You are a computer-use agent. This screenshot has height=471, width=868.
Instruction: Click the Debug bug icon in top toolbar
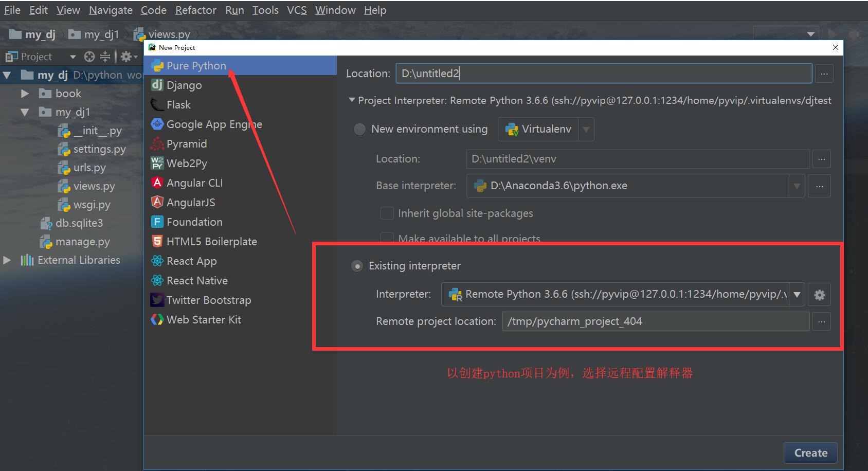click(x=855, y=34)
